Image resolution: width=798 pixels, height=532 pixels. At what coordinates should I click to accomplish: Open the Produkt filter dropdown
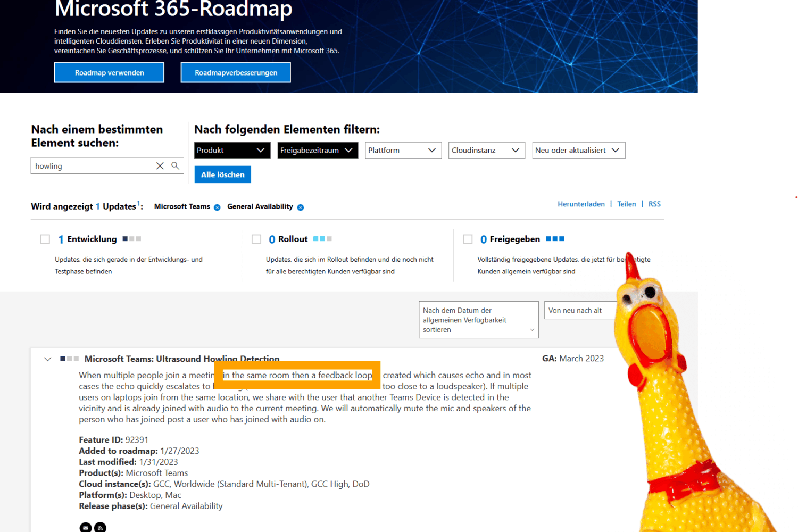point(232,150)
